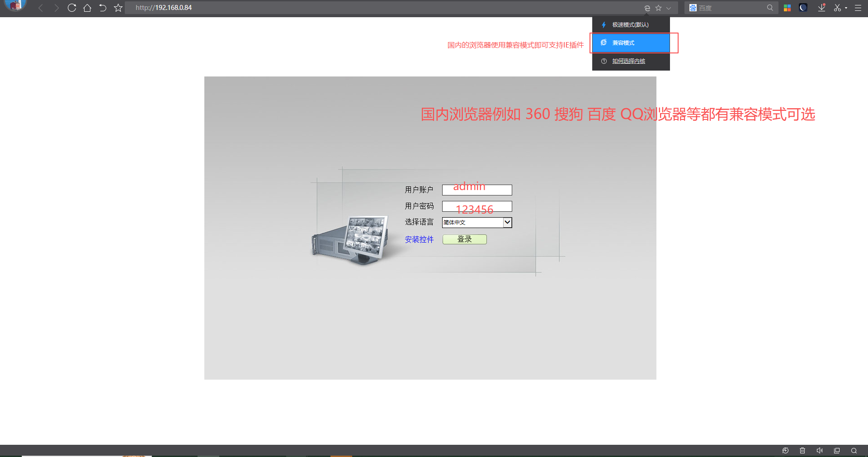Toggle night mode moon icon
868x457 pixels.
point(803,8)
